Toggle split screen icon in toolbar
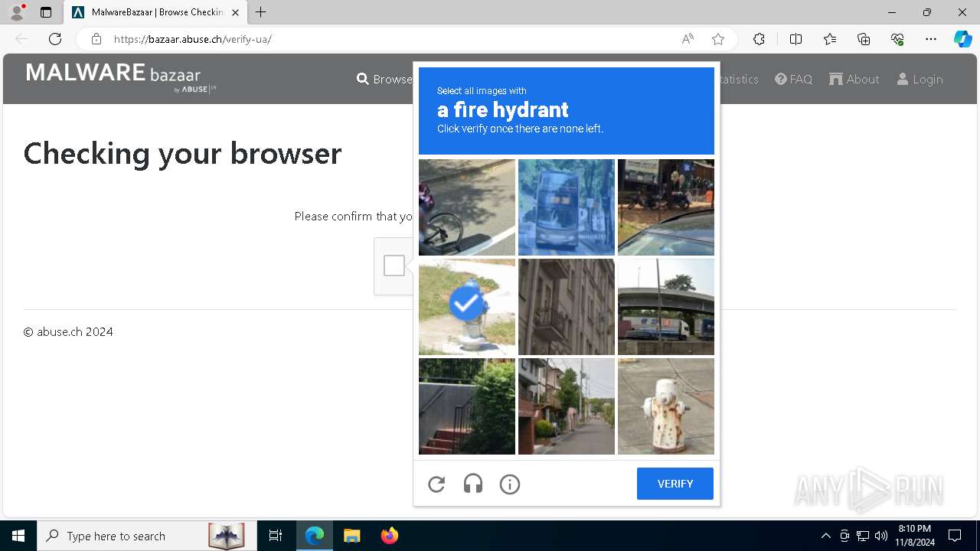 pos(795,39)
